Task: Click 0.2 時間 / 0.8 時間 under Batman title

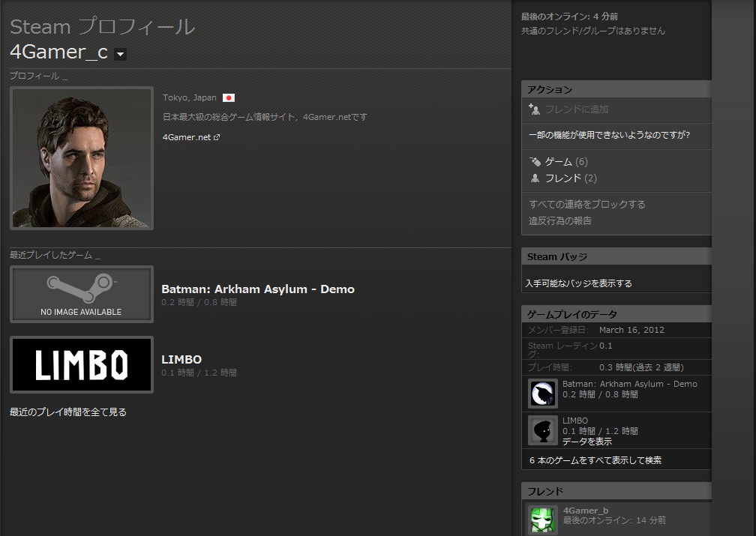Action: [x=199, y=302]
